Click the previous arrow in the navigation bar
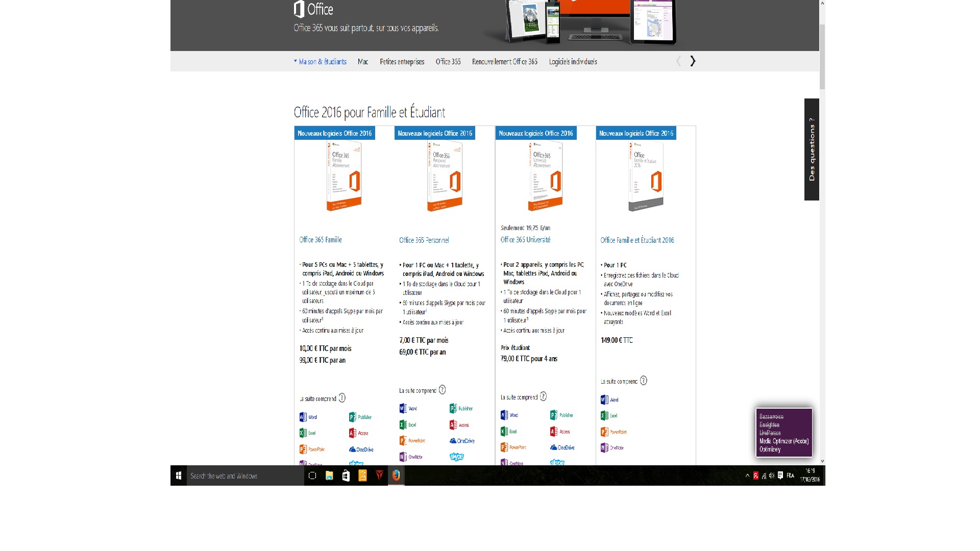This screenshot has width=980, height=551. tap(678, 61)
